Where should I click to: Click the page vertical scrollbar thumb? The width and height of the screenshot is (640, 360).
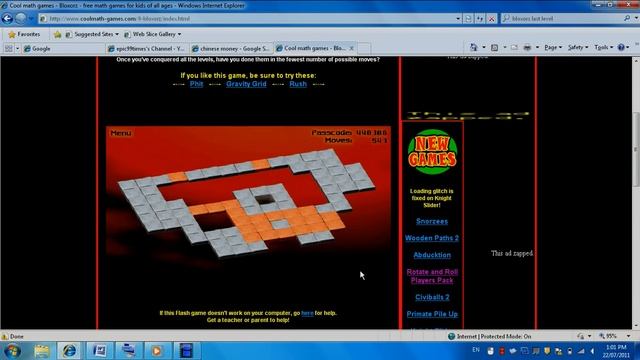[x=636, y=149]
